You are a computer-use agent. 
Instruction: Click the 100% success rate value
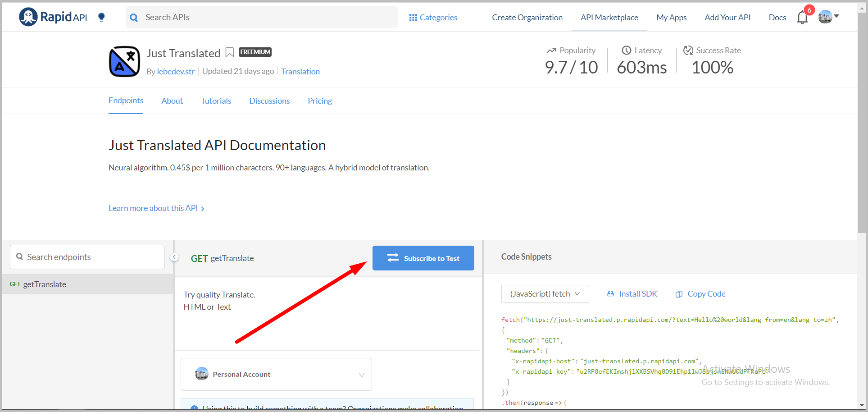point(712,68)
